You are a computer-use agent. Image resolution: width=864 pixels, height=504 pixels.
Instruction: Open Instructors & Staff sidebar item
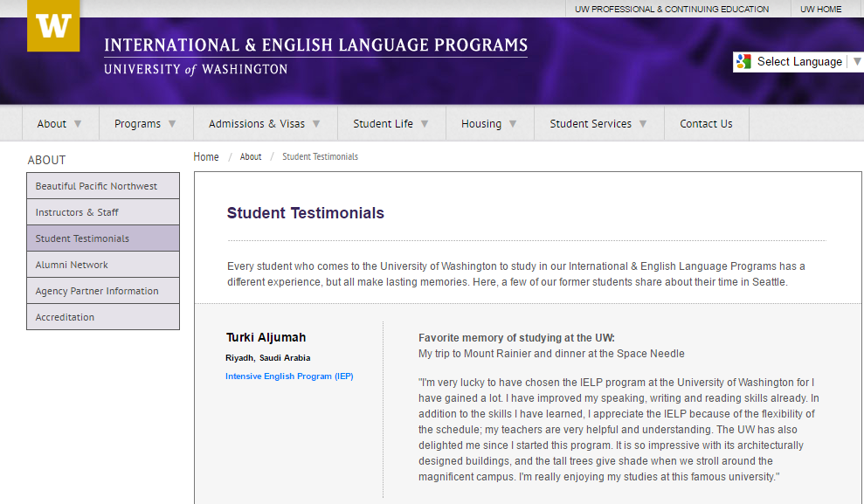click(103, 212)
